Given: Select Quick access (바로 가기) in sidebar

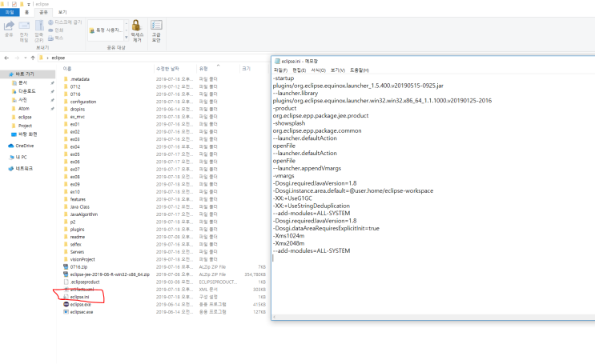Looking at the screenshot, I should 24,74.
